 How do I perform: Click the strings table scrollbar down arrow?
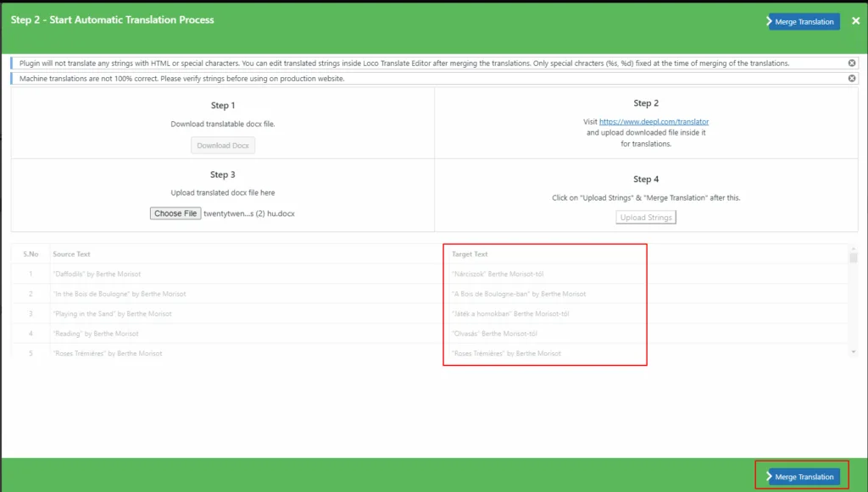click(x=854, y=351)
